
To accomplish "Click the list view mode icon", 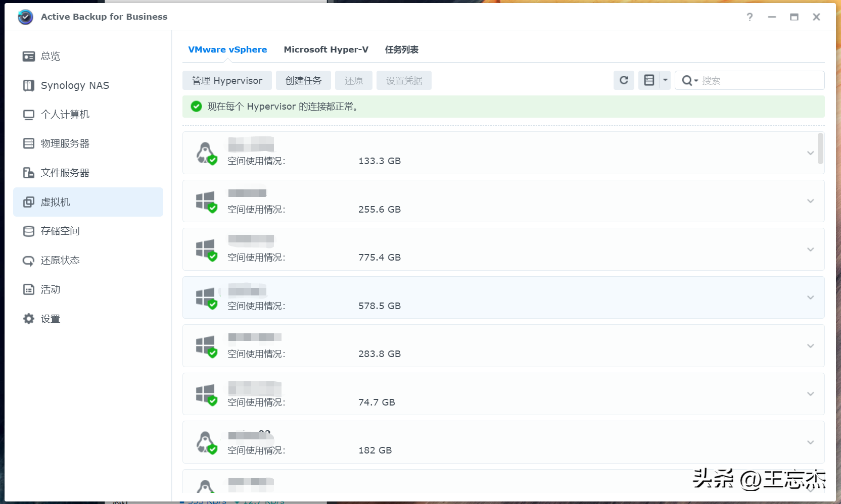I will (649, 80).
